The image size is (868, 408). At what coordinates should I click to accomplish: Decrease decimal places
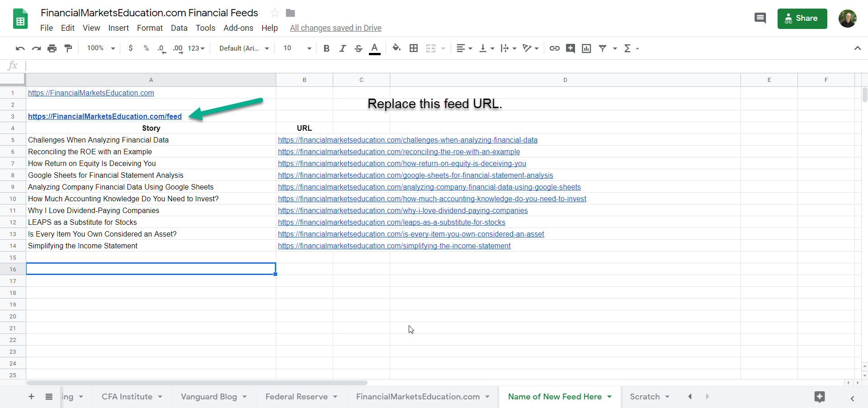(x=161, y=48)
